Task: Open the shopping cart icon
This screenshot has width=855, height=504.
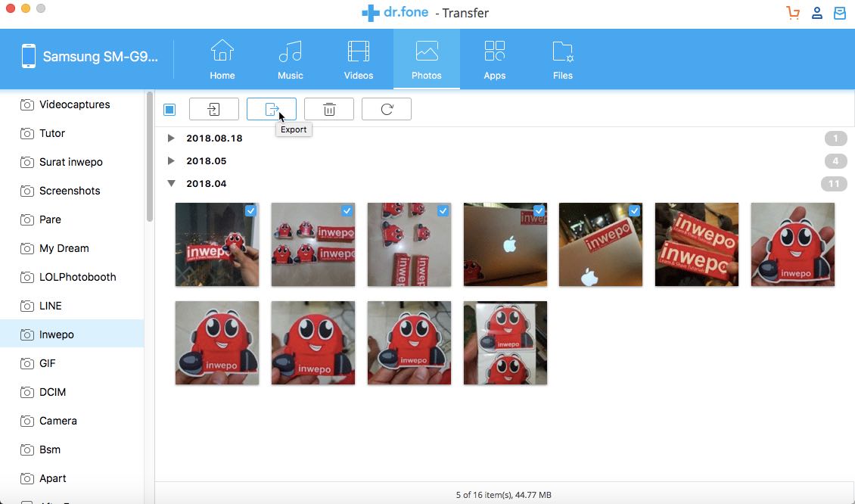Action: [793, 13]
